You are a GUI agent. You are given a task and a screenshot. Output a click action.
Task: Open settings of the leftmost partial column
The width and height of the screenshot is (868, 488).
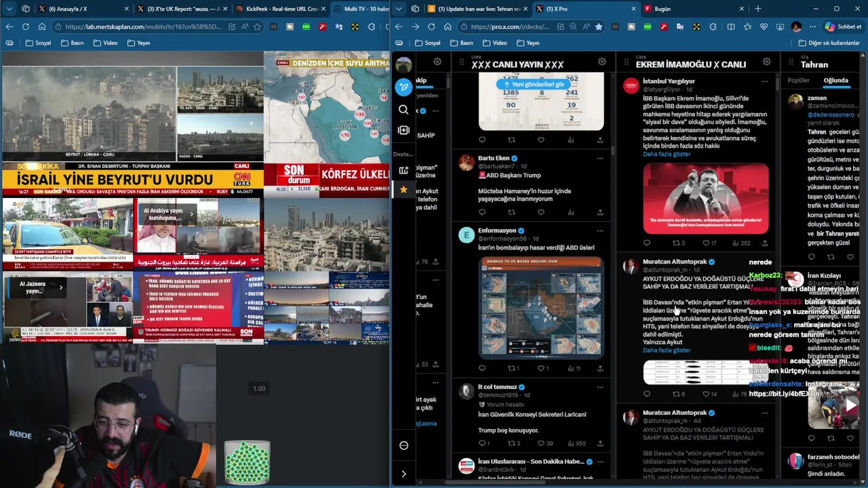(x=437, y=62)
